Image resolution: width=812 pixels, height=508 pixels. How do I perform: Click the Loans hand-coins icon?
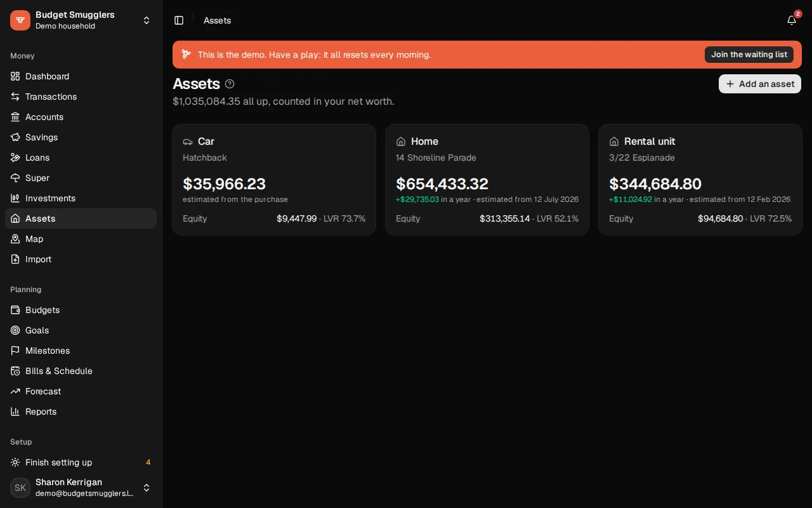tap(15, 157)
